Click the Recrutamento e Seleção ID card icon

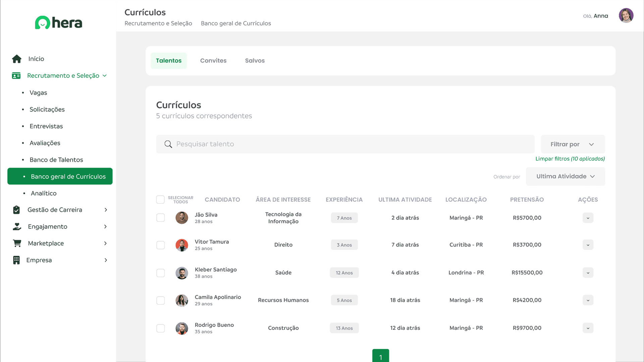point(16,76)
